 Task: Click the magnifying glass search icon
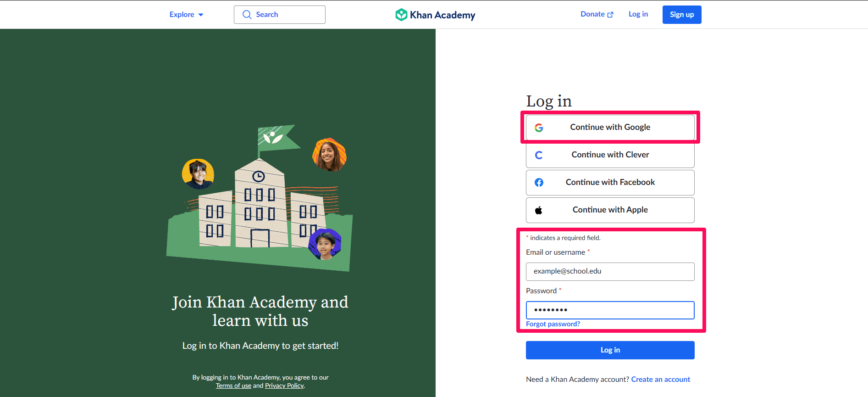click(247, 15)
